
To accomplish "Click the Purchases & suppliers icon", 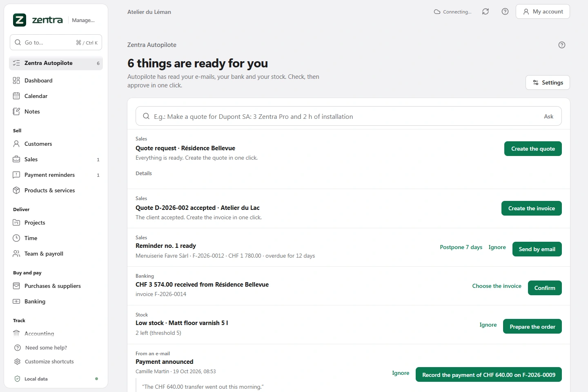I will [x=16, y=286].
